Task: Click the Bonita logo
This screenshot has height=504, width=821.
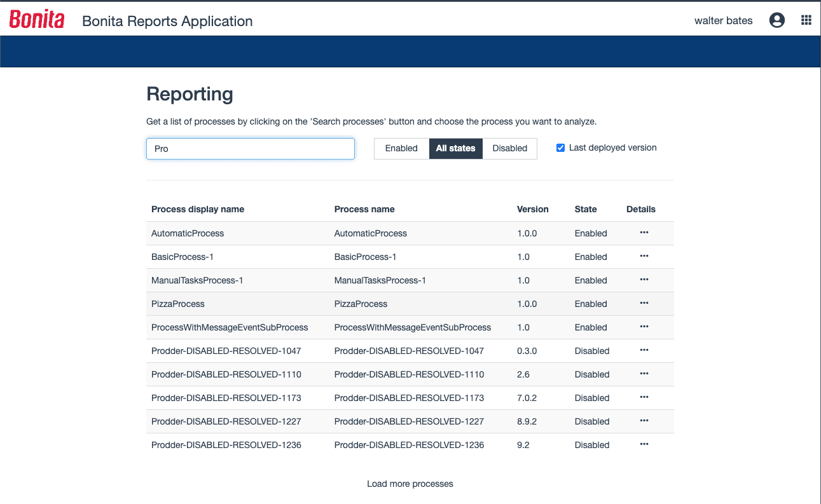Action: point(37,20)
